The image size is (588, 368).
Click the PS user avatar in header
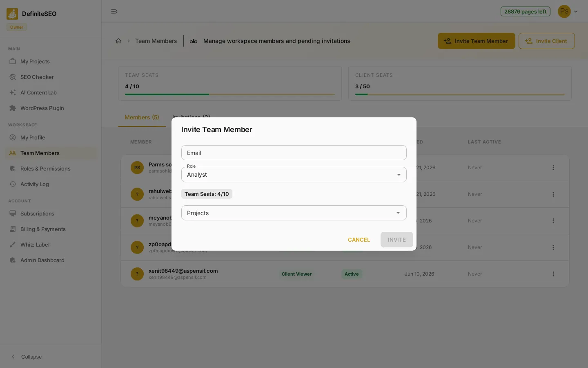pos(564,11)
